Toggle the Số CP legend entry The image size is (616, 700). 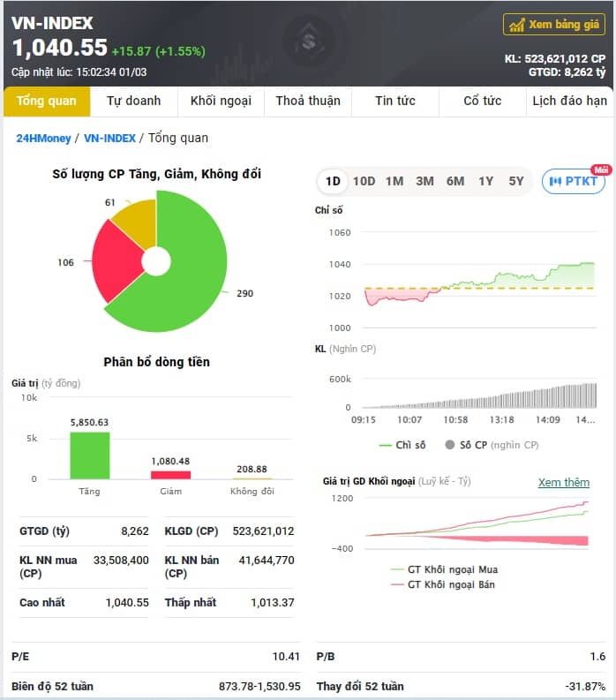[x=492, y=445]
